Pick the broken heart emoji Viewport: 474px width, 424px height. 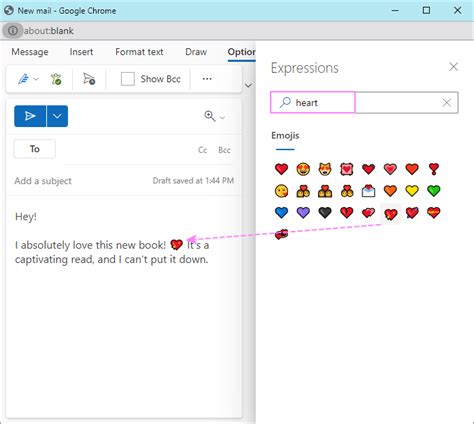click(x=347, y=213)
